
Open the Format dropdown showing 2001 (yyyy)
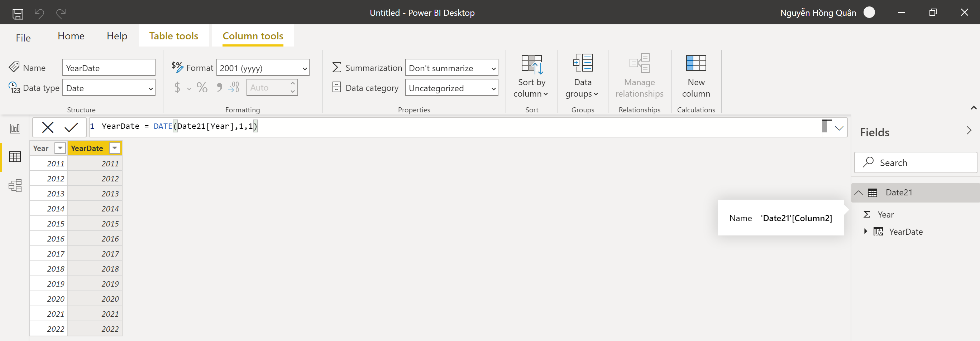point(263,68)
